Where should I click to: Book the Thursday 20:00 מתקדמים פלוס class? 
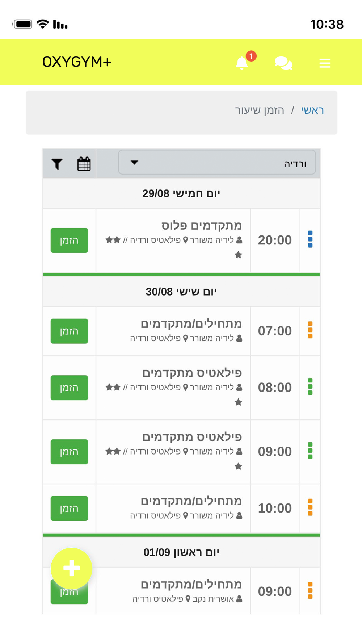(x=69, y=240)
